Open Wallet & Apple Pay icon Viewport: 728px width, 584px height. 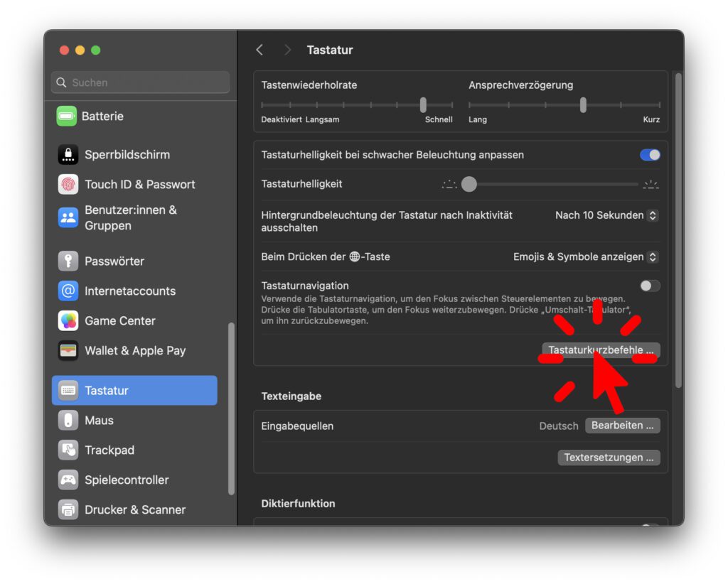point(68,350)
